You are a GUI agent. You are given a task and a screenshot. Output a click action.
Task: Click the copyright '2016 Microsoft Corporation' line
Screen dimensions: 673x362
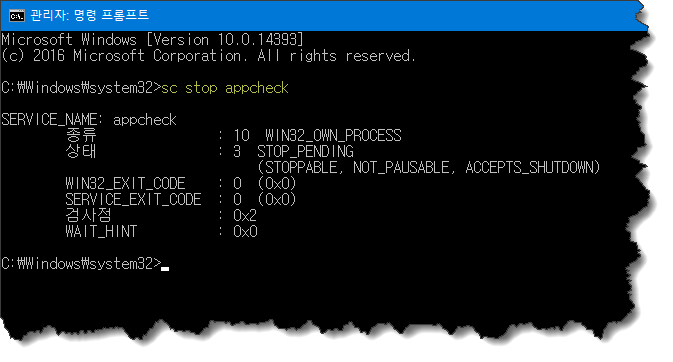coord(208,56)
